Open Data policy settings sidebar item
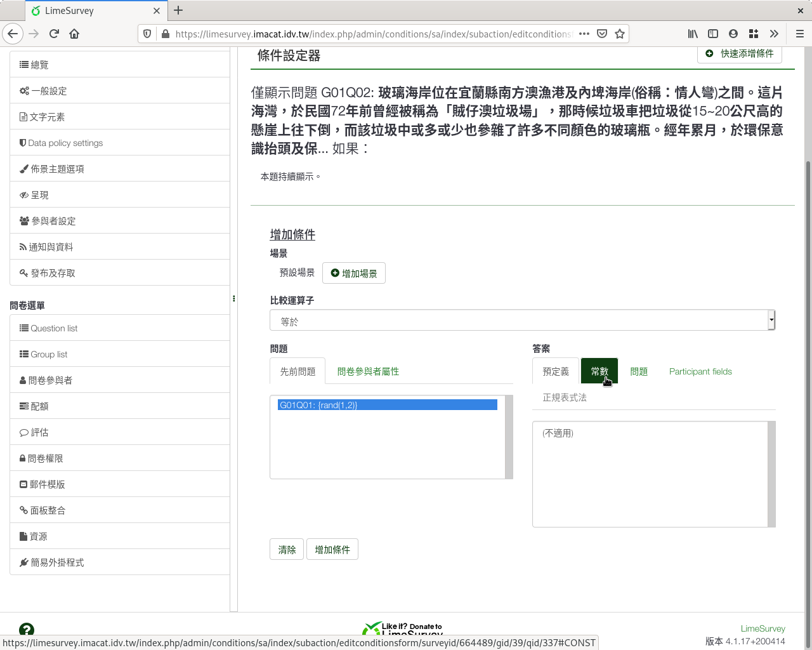Viewport: 812px width, 650px height. point(120,143)
